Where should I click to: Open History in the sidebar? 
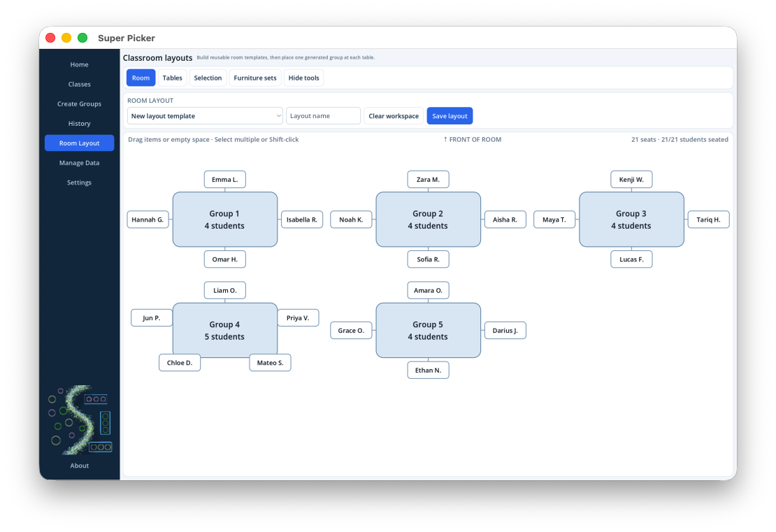[x=79, y=124]
